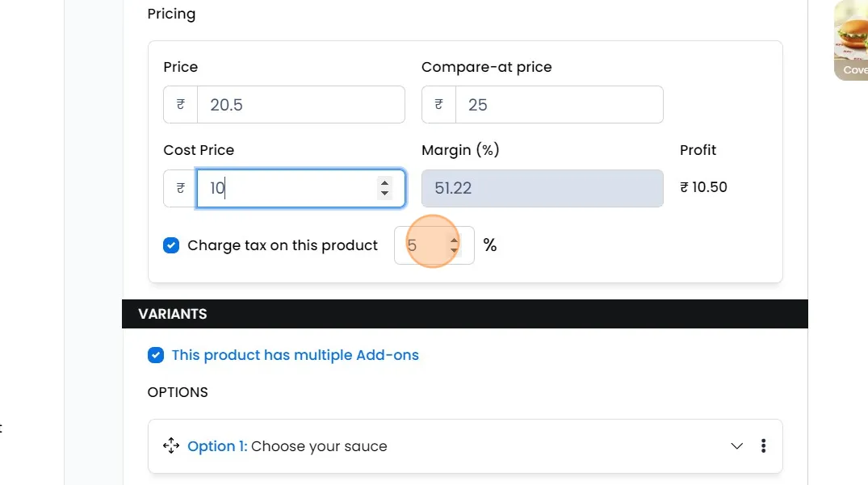Decrease Cost Price with the down arrow
This screenshot has height=485, width=868.
384,194
